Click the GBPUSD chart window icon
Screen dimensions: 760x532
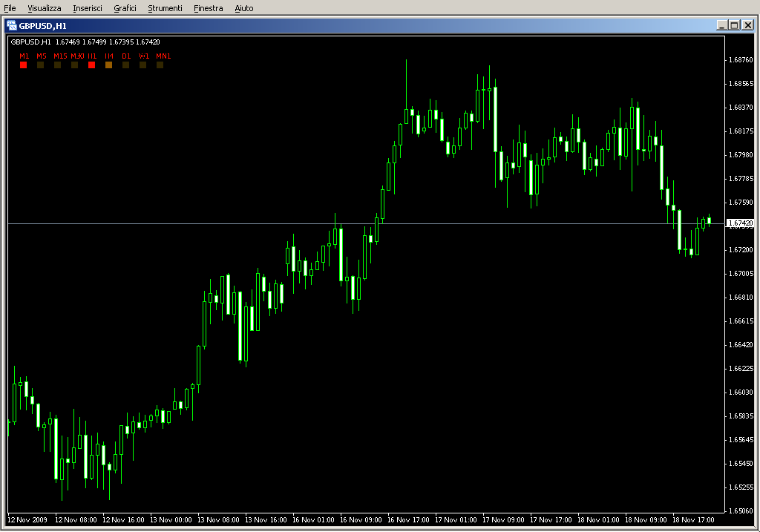click(x=12, y=25)
